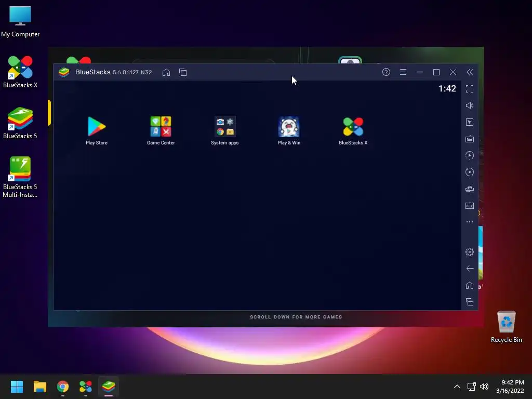Open Google Chrome from the taskbar
532x399 pixels.
point(63,387)
